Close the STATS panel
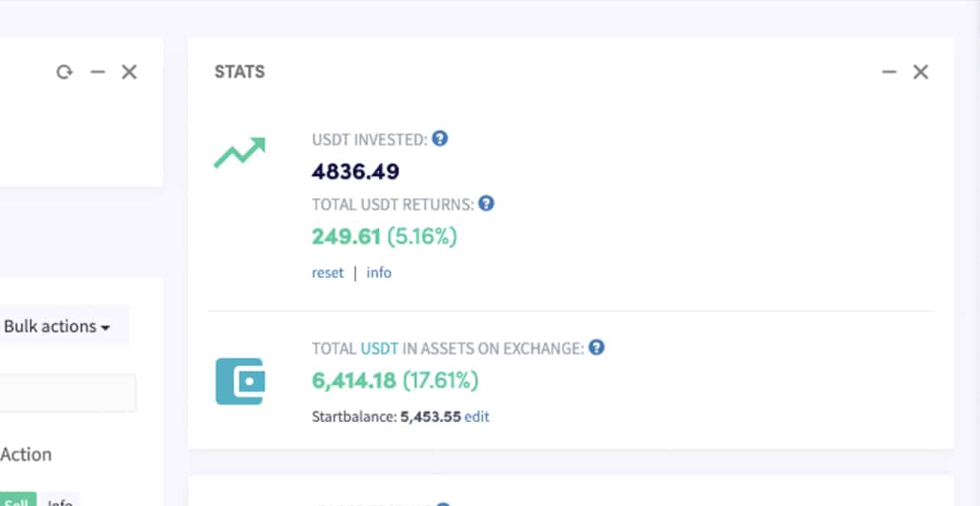 point(920,72)
